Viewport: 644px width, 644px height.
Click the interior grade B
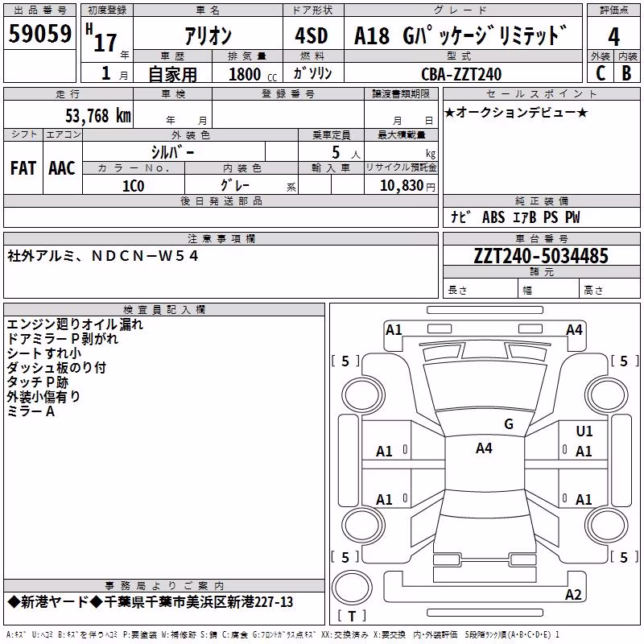point(626,73)
